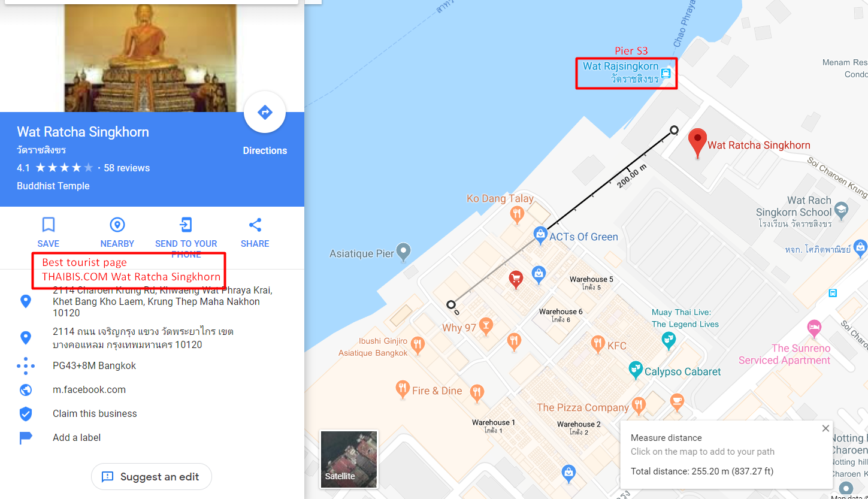Click the ACTs Of Green shopping marker

(540, 234)
